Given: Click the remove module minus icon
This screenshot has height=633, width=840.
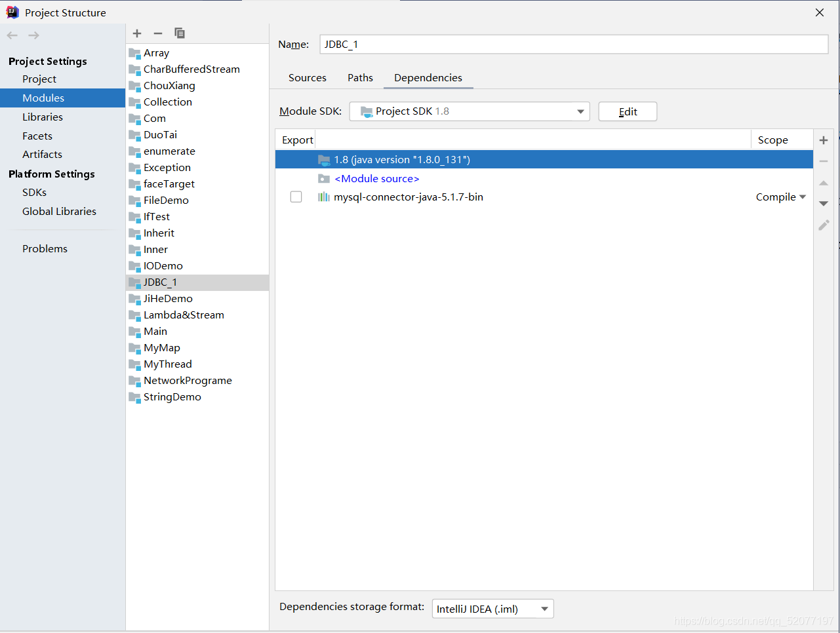Looking at the screenshot, I should 158,33.
